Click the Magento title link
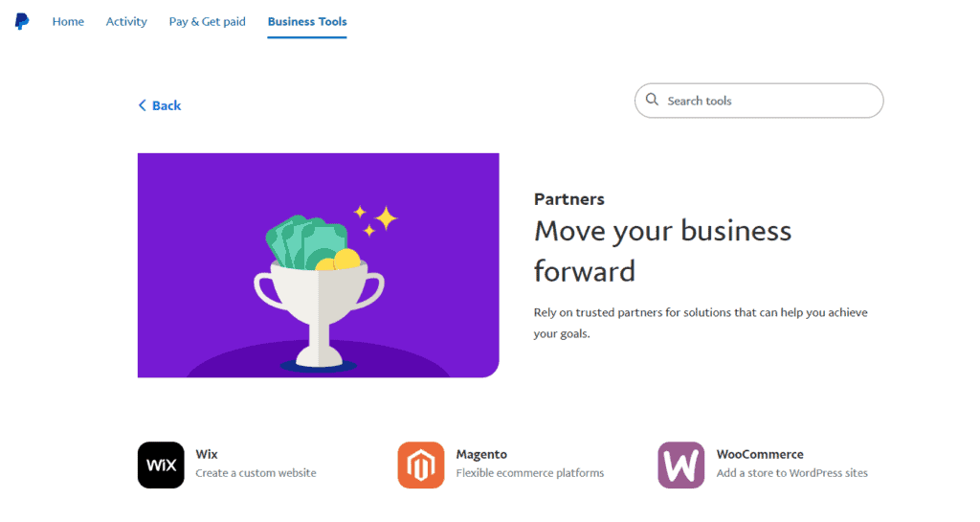Viewport: 980px width, 522px height. click(481, 455)
